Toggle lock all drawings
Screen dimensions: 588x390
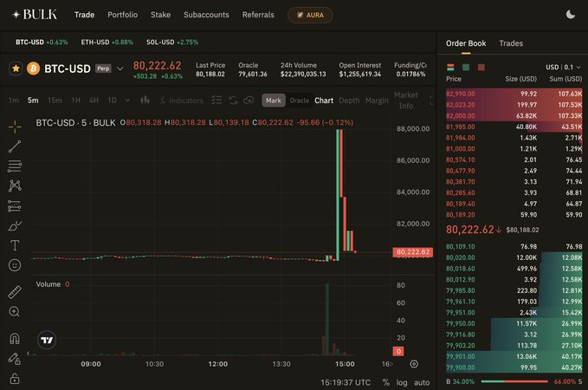[15, 379]
